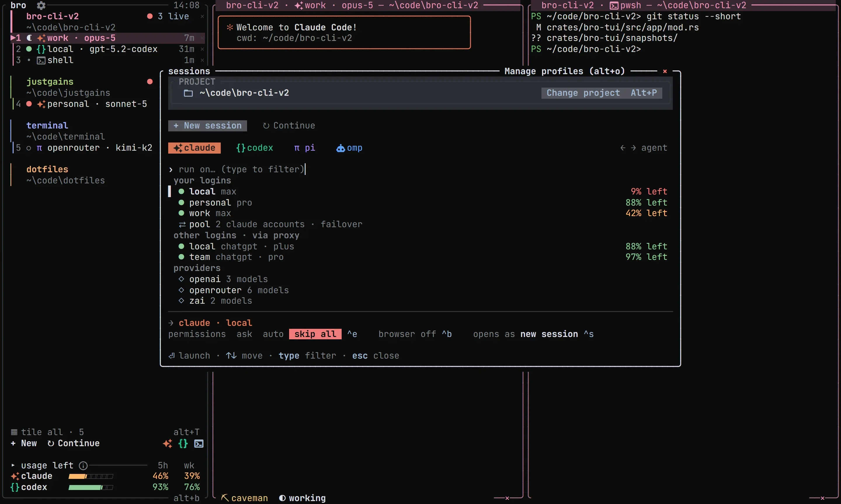Image resolution: width=841 pixels, height=504 pixels.
Task: Click the info icon beside usage left
Action: 83,465
